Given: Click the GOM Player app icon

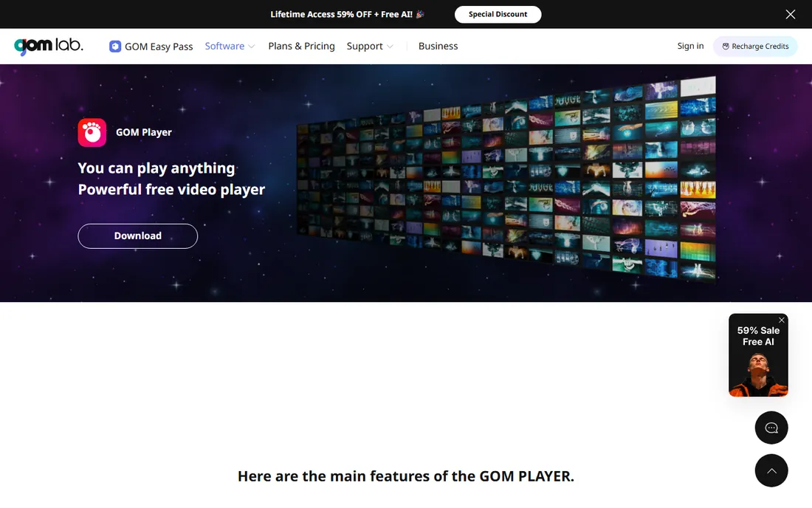Looking at the screenshot, I should (x=92, y=133).
